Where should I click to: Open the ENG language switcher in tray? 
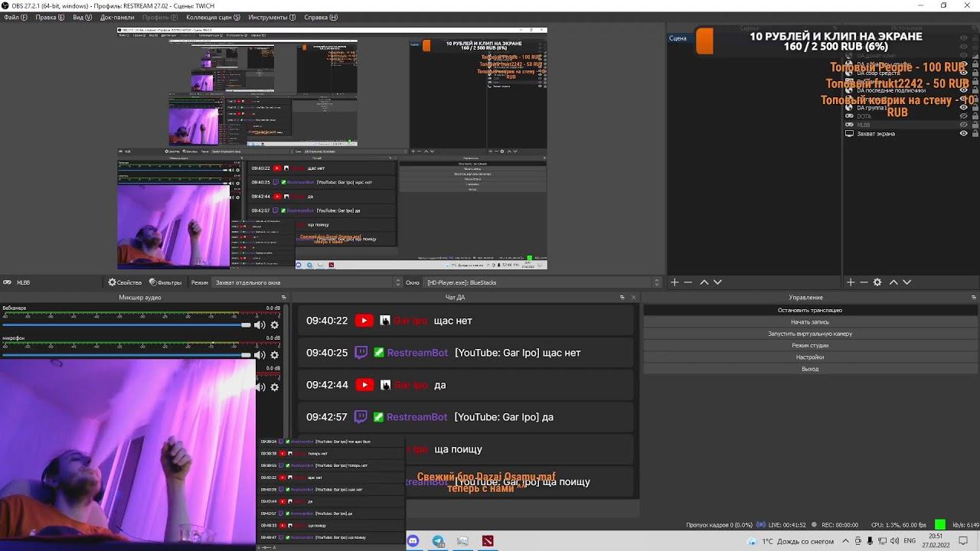910,541
